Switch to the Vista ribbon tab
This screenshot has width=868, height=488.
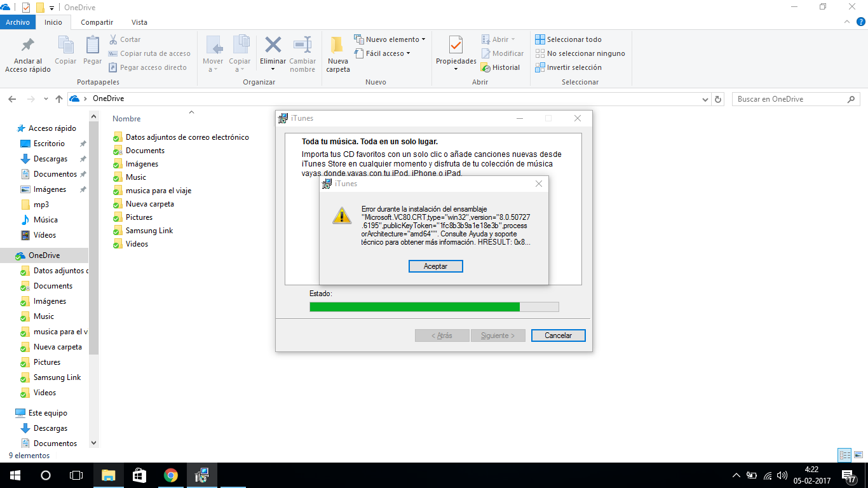pyautogui.click(x=139, y=22)
